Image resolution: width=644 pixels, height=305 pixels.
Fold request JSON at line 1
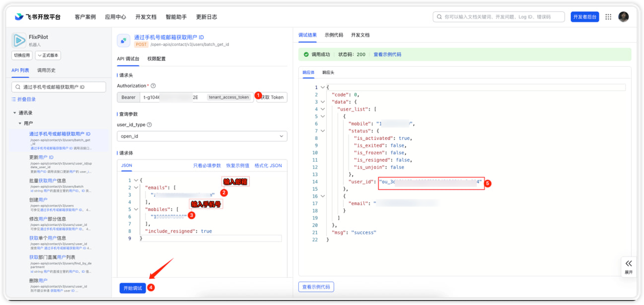136,180
